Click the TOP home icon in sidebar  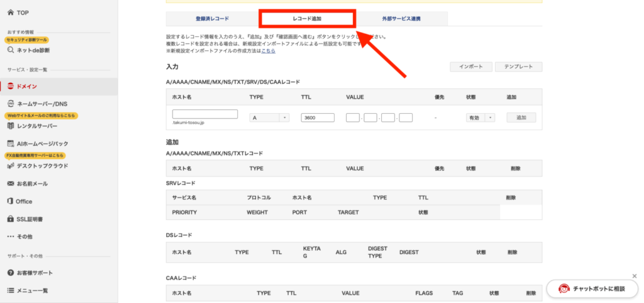(11, 13)
